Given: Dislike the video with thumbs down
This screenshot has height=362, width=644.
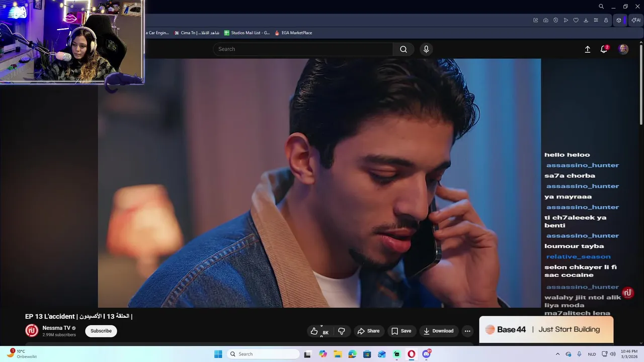Looking at the screenshot, I should [342, 331].
